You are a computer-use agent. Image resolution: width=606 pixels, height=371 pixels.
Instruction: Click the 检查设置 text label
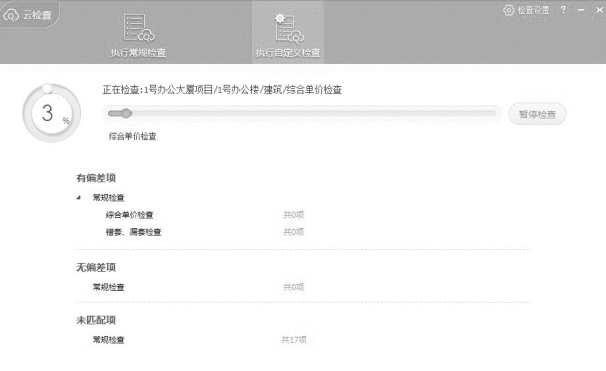534,10
